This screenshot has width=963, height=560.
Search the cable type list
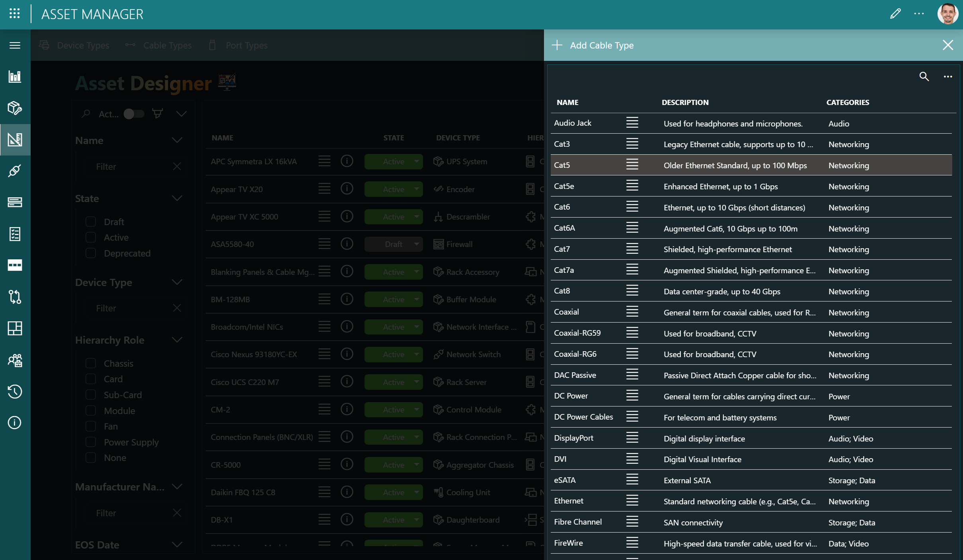[x=924, y=76]
